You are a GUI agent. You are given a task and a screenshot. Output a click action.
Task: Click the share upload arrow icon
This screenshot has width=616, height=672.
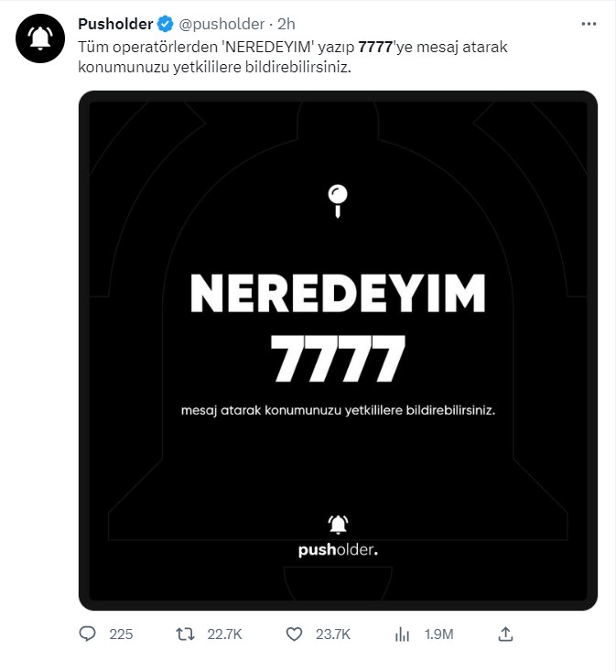pos(504,634)
